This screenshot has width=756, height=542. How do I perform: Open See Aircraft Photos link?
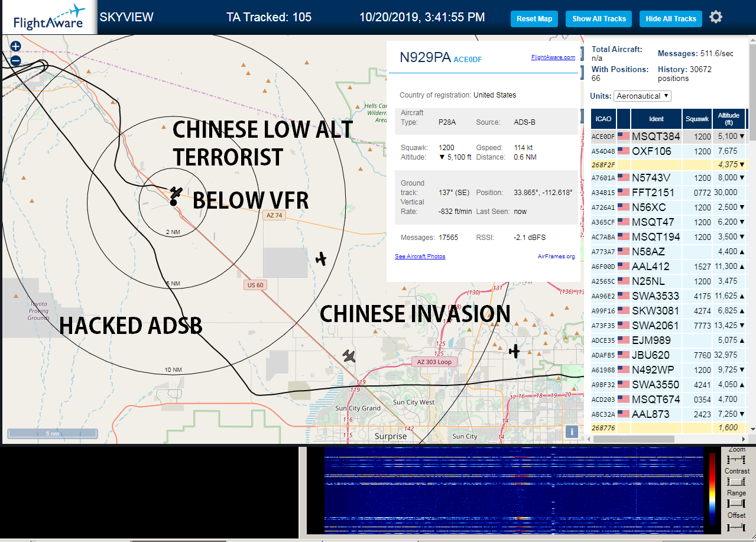pos(420,257)
